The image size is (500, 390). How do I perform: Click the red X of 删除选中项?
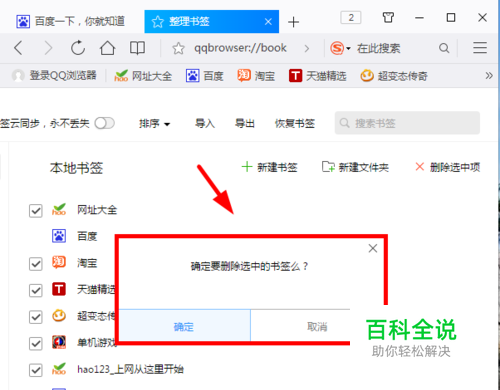pyautogui.click(x=420, y=167)
